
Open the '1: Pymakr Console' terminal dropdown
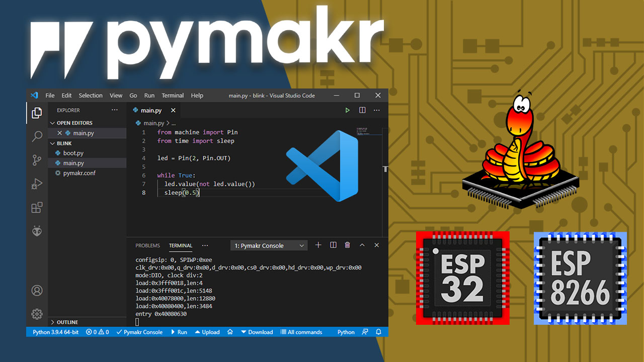[x=268, y=245]
